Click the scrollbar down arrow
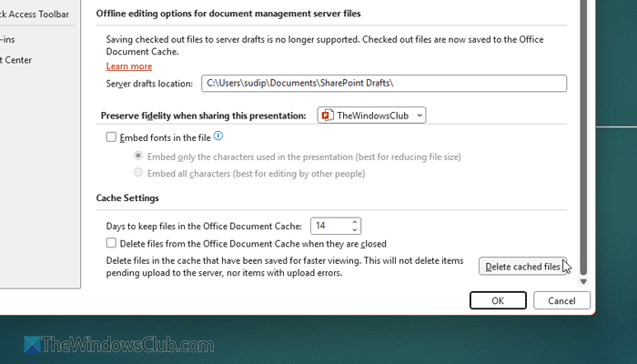This screenshot has width=637, height=364. click(x=584, y=281)
